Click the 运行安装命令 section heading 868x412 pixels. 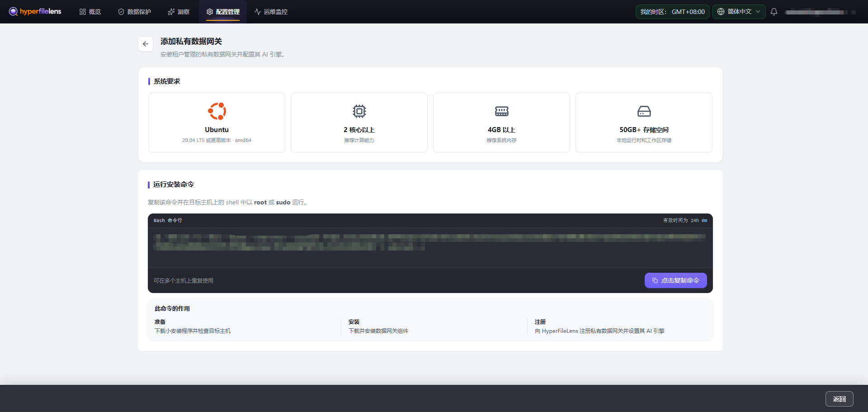(x=174, y=185)
